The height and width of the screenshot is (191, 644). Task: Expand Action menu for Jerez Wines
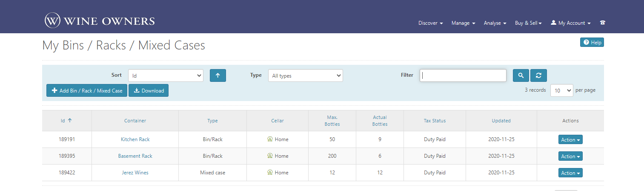click(x=570, y=173)
